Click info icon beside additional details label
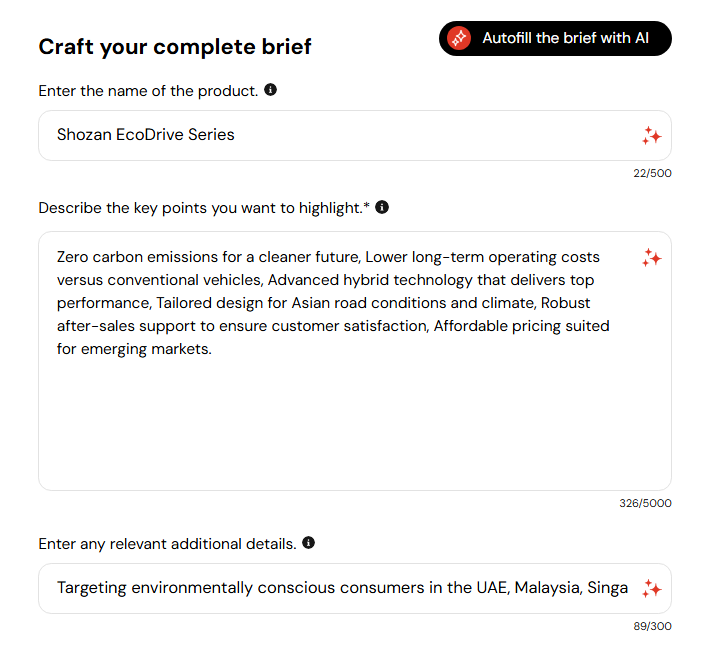The image size is (710, 648). coord(308,543)
